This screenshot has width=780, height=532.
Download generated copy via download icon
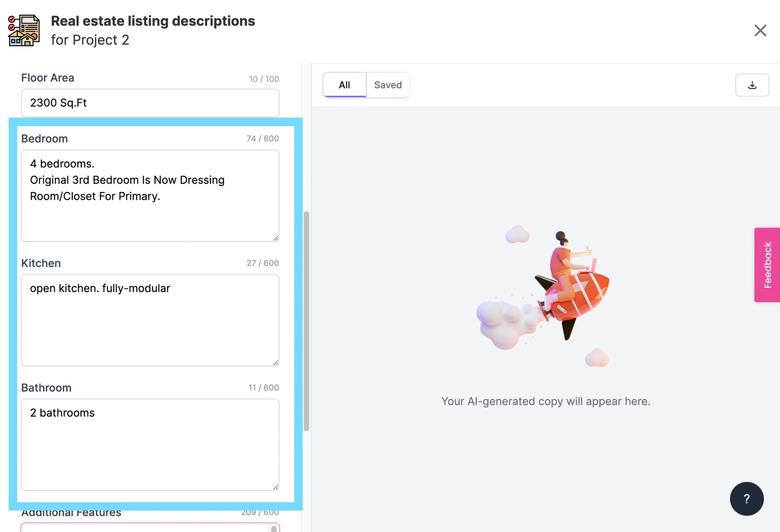click(x=752, y=85)
